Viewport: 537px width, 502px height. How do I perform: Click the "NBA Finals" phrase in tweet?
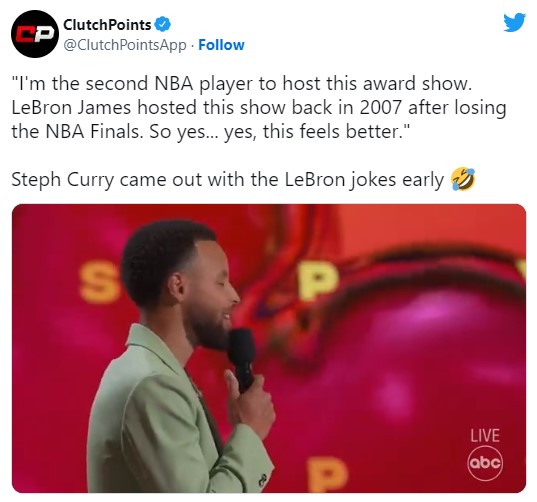point(93,131)
